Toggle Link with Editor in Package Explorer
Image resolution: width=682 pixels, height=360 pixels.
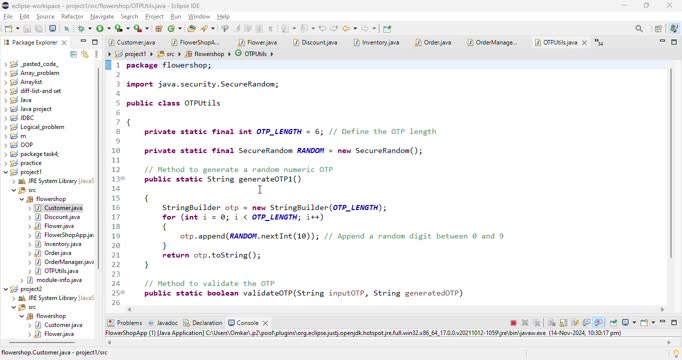(x=84, y=54)
